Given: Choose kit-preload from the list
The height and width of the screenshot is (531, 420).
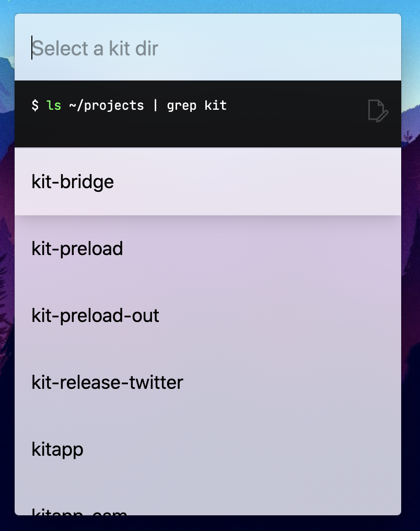Looking at the screenshot, I should [x=208, y=249].
